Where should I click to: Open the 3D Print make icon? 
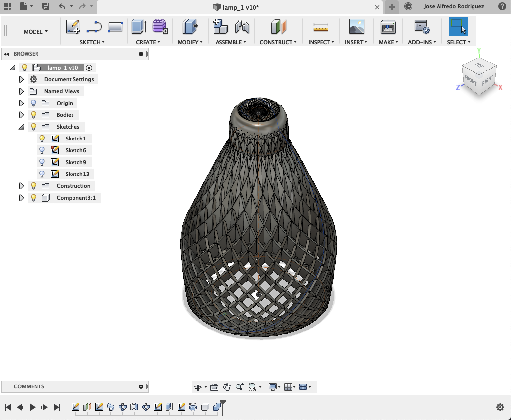(388, 27)
